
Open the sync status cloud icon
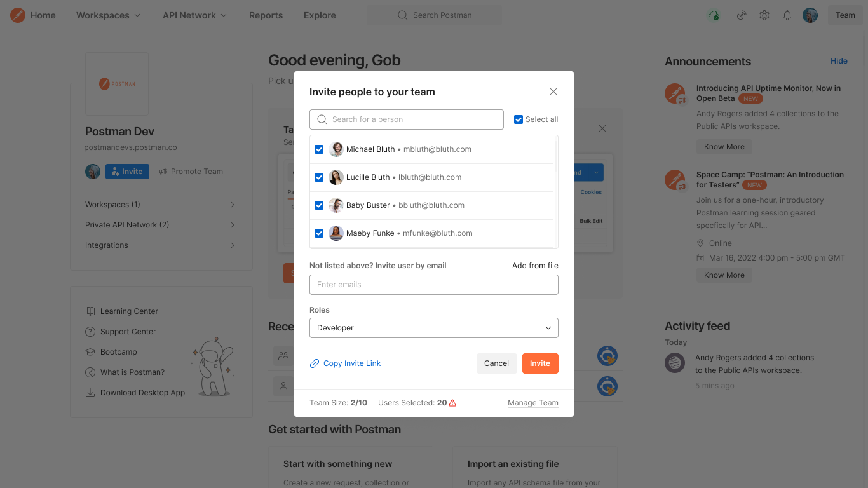[714, 15]
